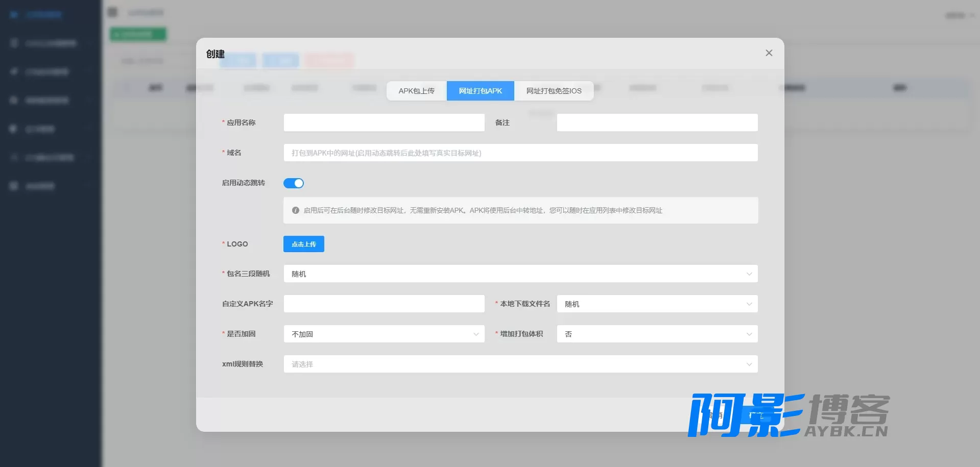The image size is (980, 467).
Task: Open the 网址打包免签IOS tab
Action: [554, 91]
